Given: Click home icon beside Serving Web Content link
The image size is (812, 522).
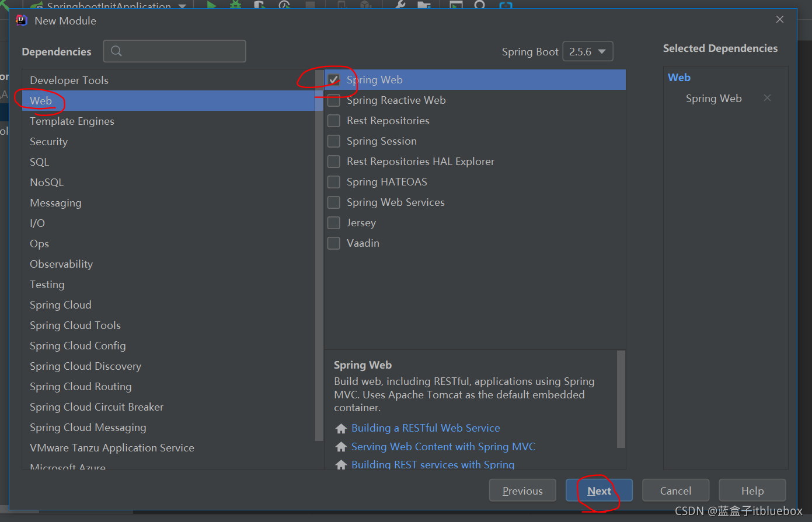Looking at the screenshot, I should click(x=341, y=447).
